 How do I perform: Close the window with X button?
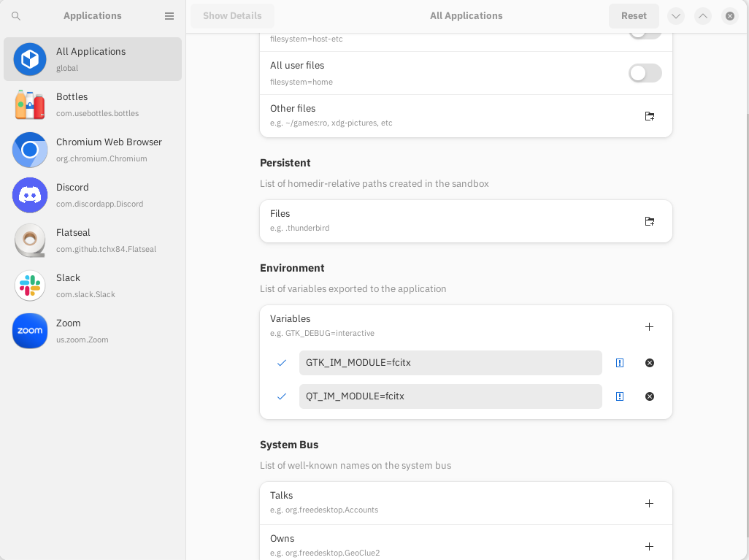coord(730,16)
